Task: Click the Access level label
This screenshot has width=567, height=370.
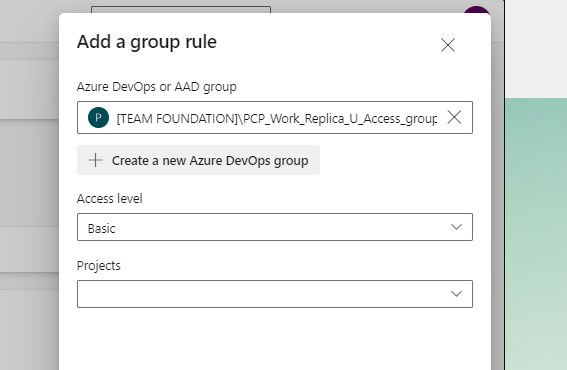Action: click(110, 199)
